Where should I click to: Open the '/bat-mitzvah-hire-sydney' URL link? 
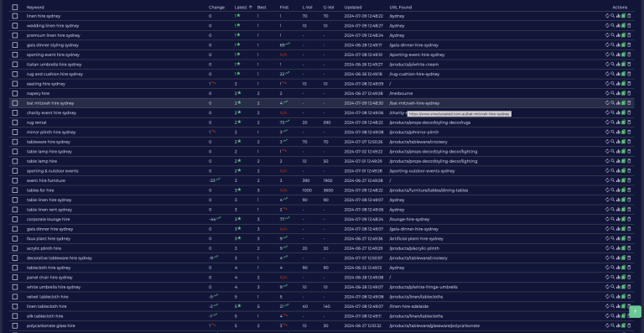(x=414, y=103)
